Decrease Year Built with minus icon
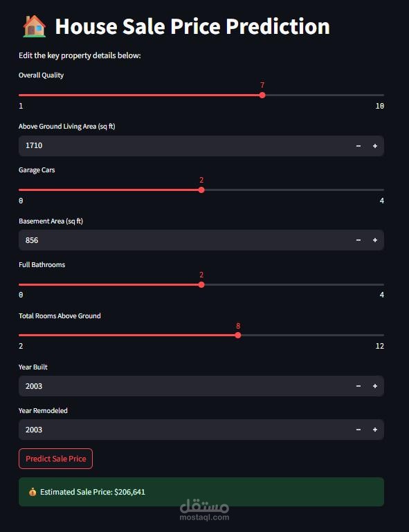 point(358,386)
